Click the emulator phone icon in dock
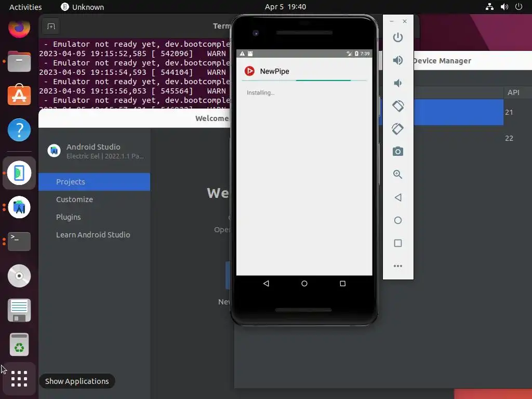The image size is (532, 399). pos(19,173)
